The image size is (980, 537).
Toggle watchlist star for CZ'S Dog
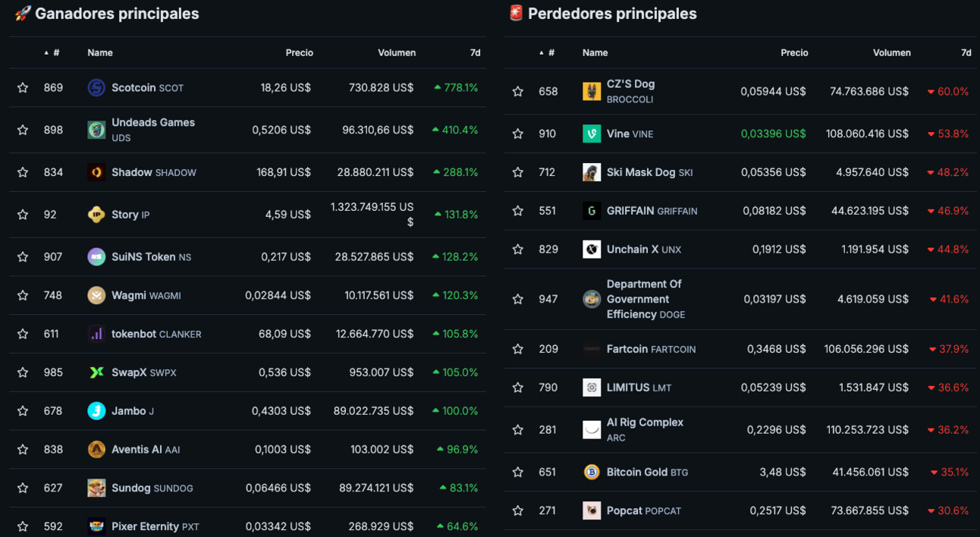pyautogui.click(x=518, y=91)
